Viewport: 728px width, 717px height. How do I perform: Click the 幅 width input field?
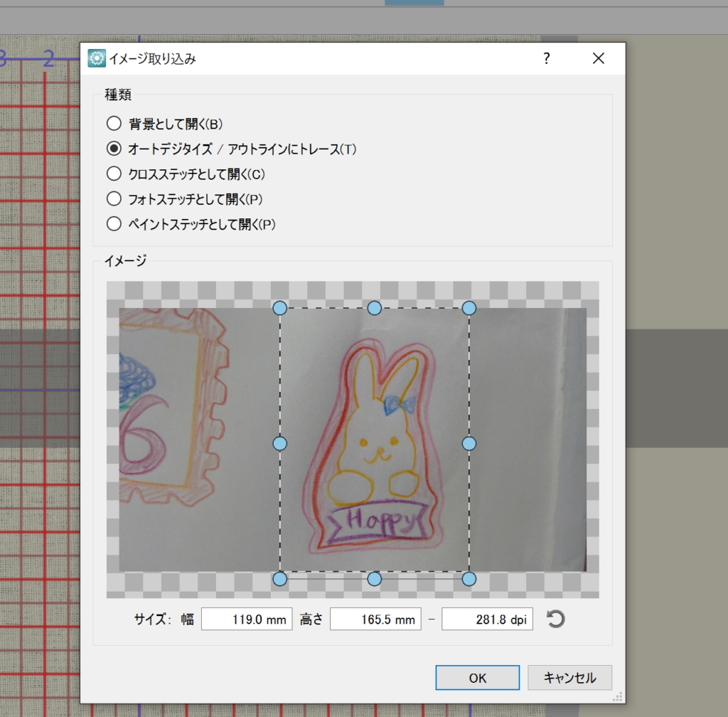click(247, 620)
